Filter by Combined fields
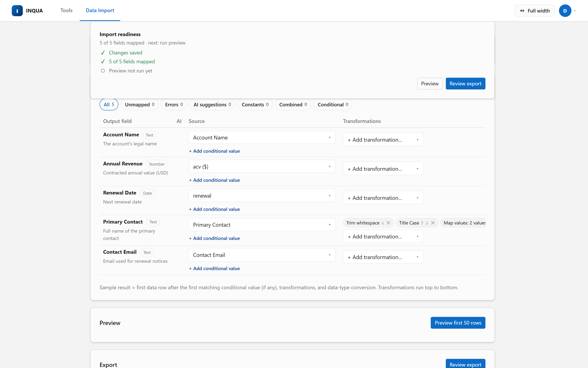 point(293,104)
